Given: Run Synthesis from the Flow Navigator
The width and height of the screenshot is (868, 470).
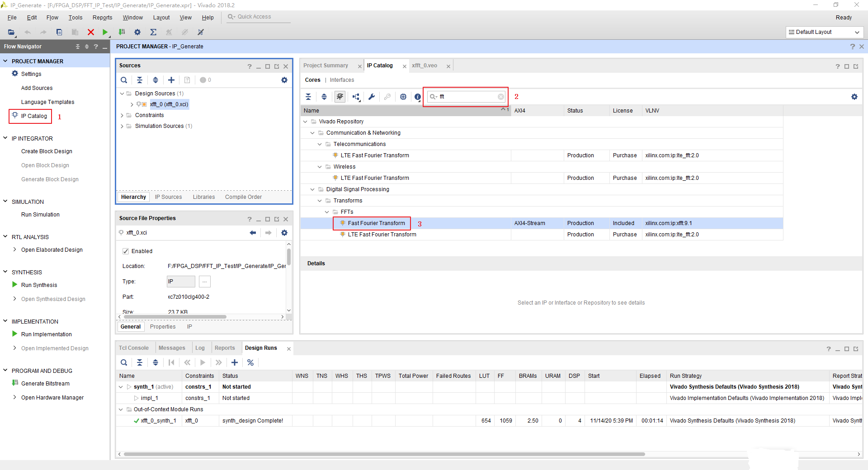Looking at the screenshot, I should click(39, 285).
